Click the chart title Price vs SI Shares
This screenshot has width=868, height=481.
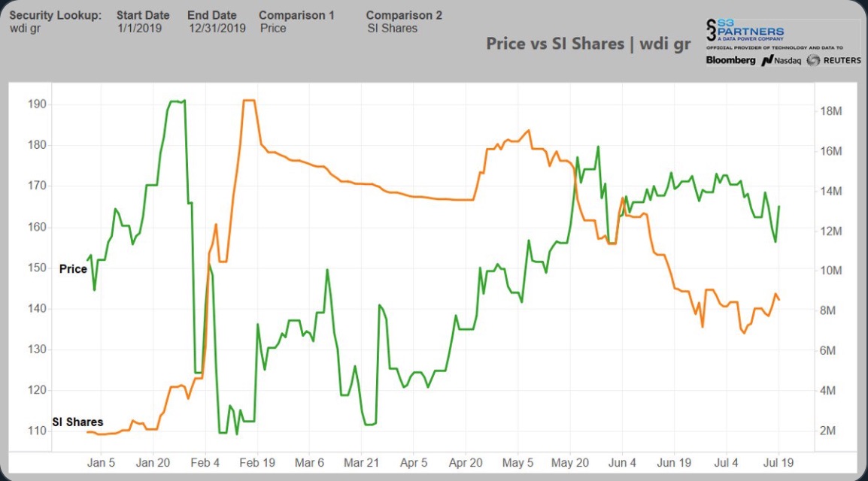[587, 44]
